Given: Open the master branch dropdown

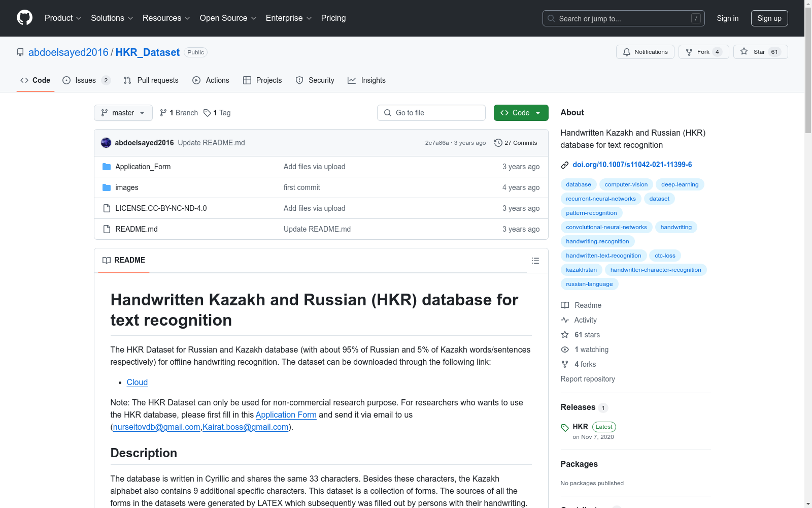Looking at the screenshot, I should [x=123, y=113].
